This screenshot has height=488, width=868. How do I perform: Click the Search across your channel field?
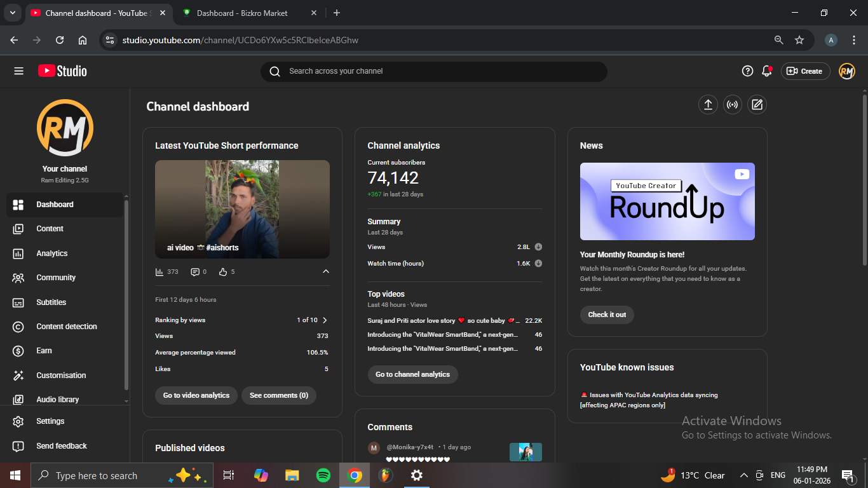click(438, 71)
